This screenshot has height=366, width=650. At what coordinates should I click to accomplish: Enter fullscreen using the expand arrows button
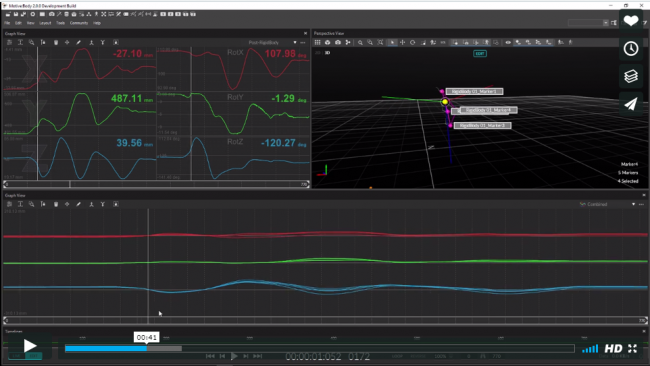[x=632, y=349]
